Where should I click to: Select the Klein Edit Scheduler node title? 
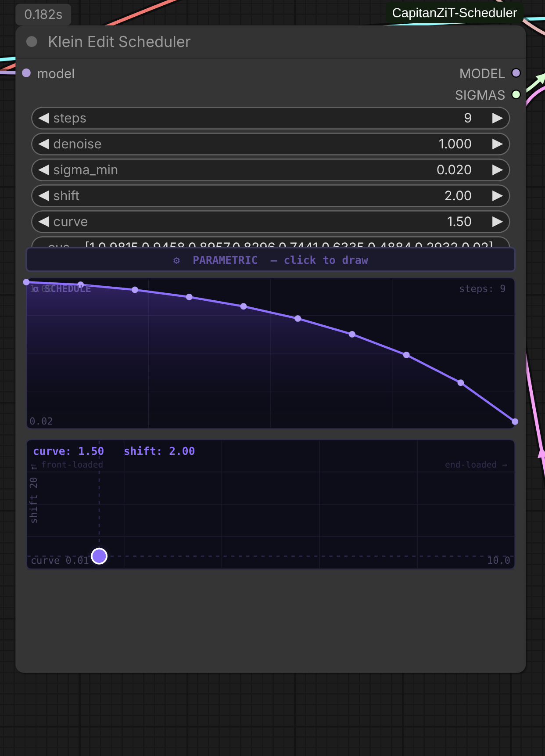pyautogui.click(x=119, y=42)
